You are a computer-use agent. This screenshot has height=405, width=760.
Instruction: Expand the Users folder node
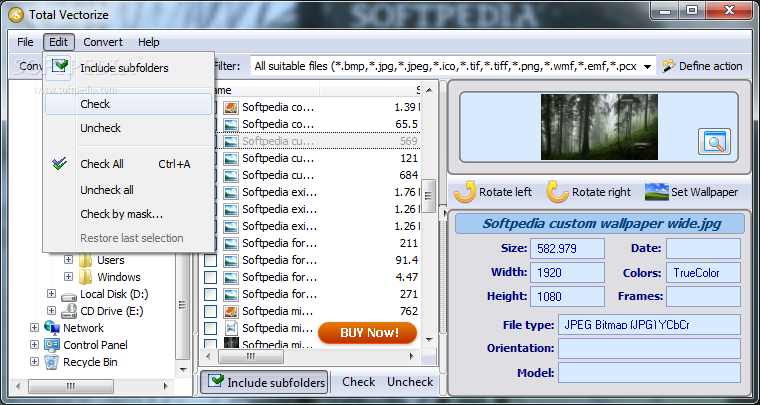click(68, 260)
